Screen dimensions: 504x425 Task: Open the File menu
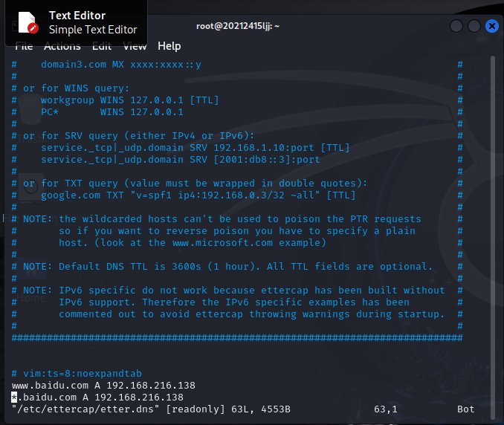tap(25, 46)
